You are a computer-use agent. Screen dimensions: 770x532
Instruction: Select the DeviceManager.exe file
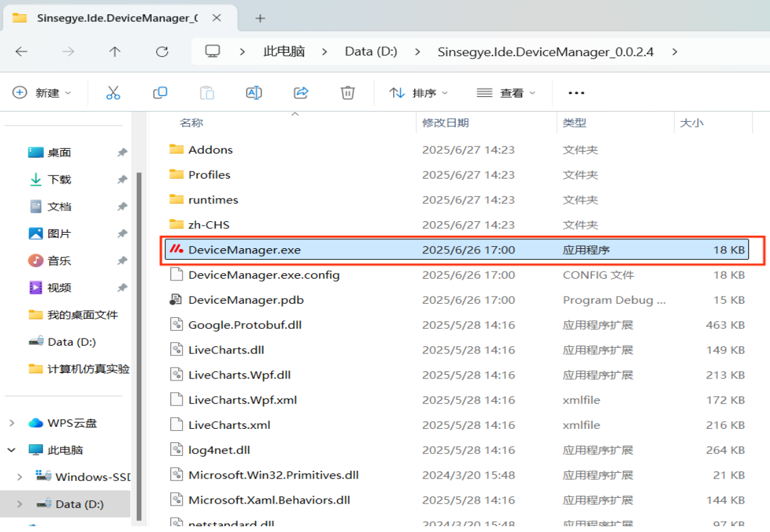point(244,250)
